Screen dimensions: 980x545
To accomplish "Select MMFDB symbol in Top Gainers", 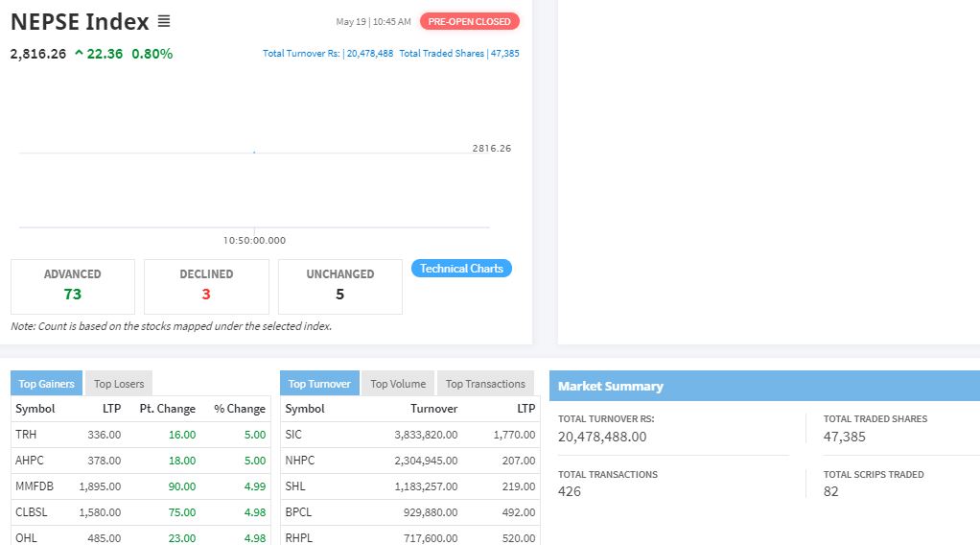I will click(35, 486).
